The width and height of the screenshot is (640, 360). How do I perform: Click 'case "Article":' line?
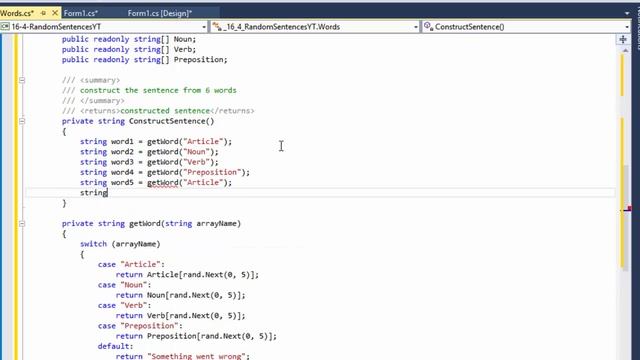point(131,264)
